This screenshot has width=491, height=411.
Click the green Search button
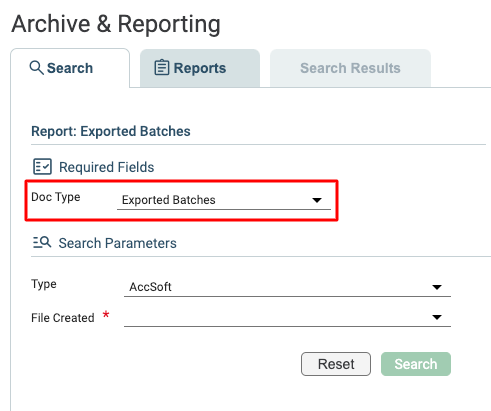coord(416,364)
